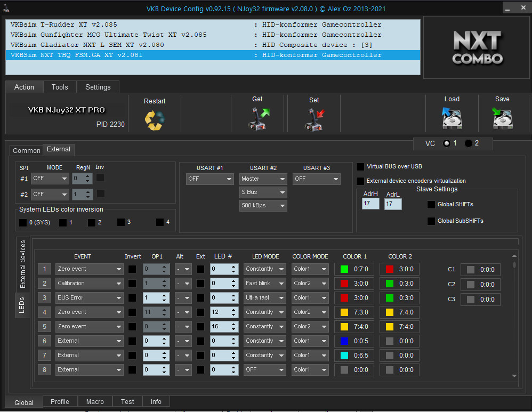Minimize the VKB Device Config window
This screenshot has width=532, height=412.
click(507, 9)
